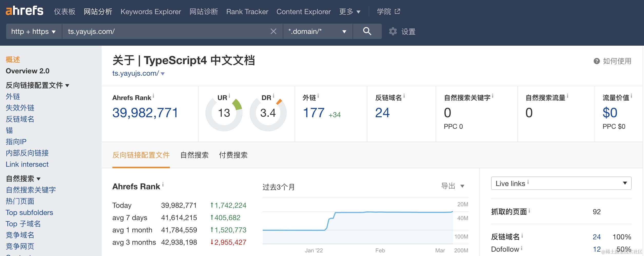Click the info icon next to Live links

click(x=528, y=182)
